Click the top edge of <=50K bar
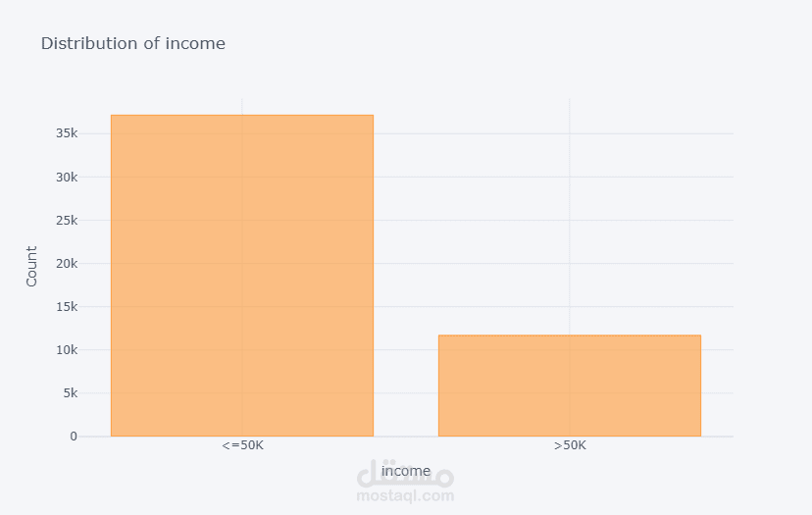812x515 pixels. (241, 116)
